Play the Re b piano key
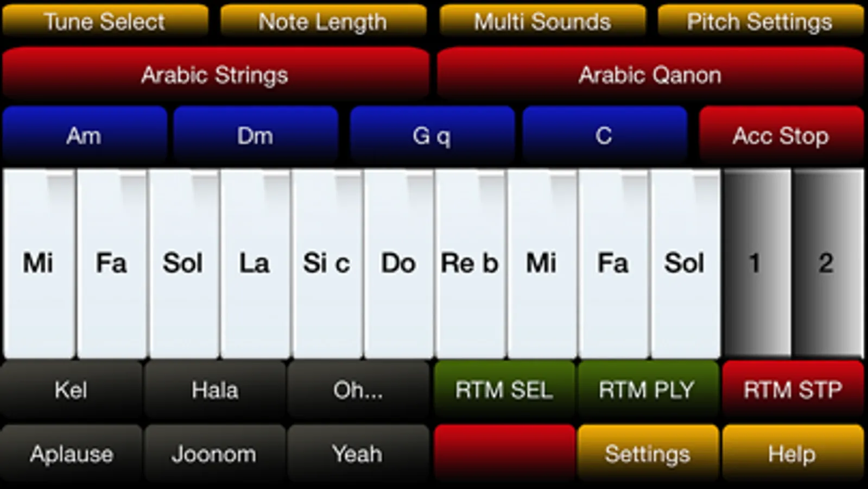 click(x=470, y=264)
